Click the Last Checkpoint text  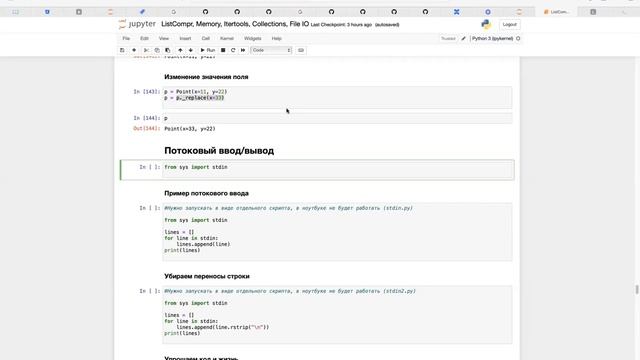tap(341, 25)
